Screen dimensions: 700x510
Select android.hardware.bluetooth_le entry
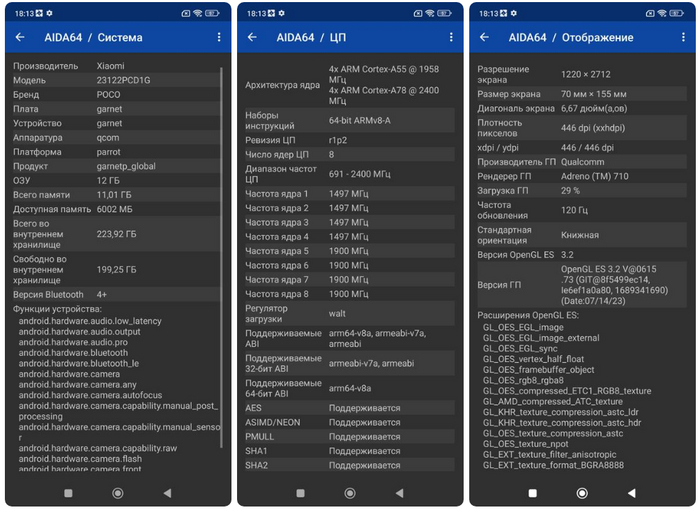(79, 364)
